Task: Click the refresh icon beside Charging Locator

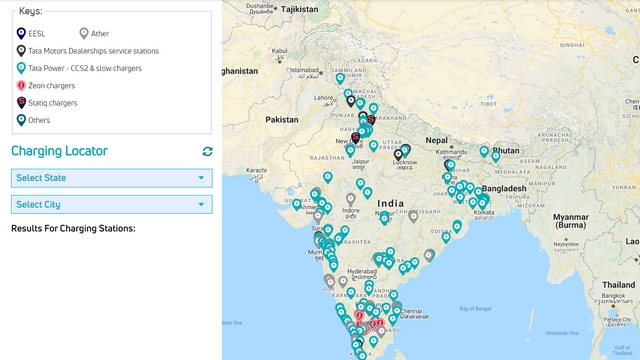Action: [207, 151]
